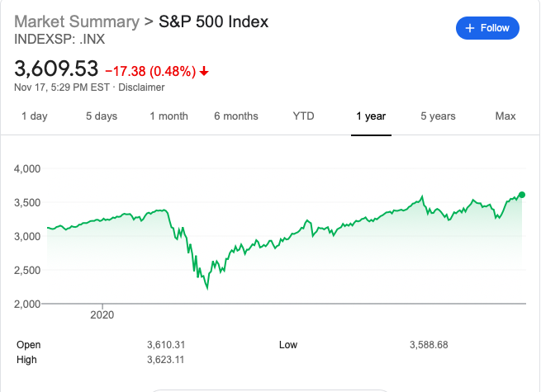Click the green endpoint dot on the chart

pos(522,195)
